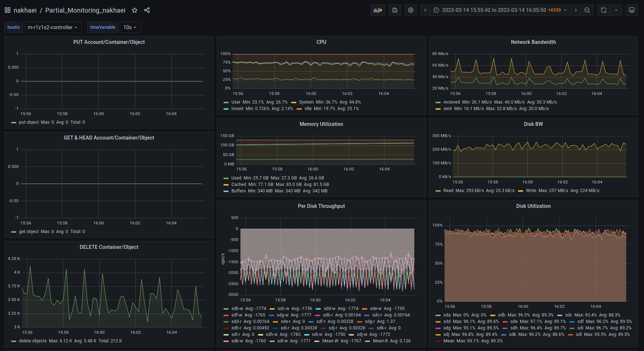Shift time range backward

425,10
